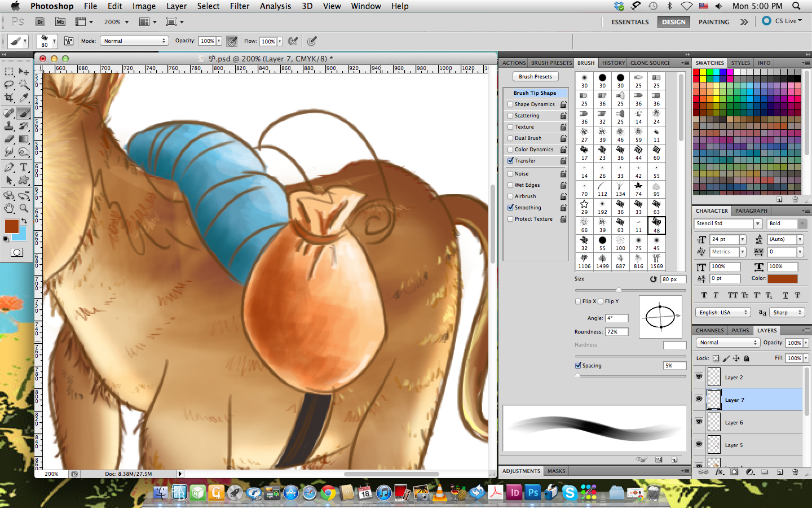Launch Mini Bridge from application bar
This screenshot has width=812, height=508.
(x=60, y=22)
